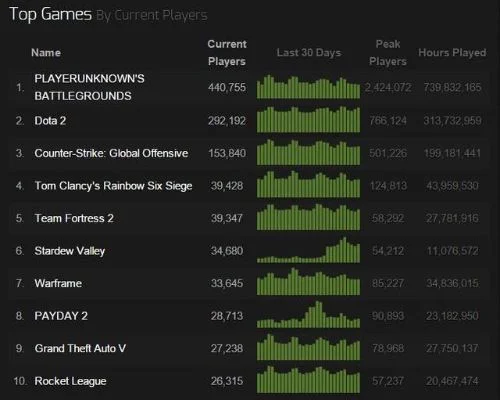Open the PLAYERUNKNOWN'S BATTLEGROUNDS game link

point(89,87)
